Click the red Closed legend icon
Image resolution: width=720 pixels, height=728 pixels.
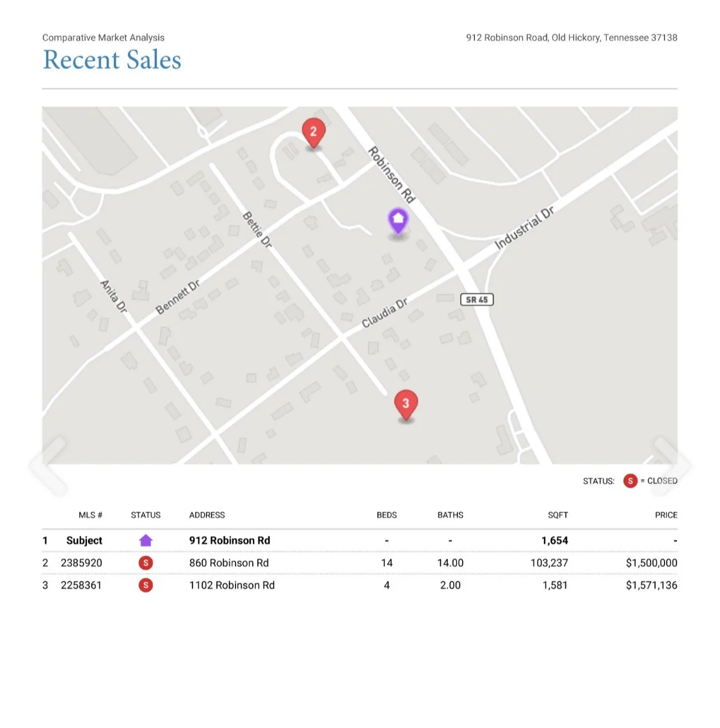(630, 481)
